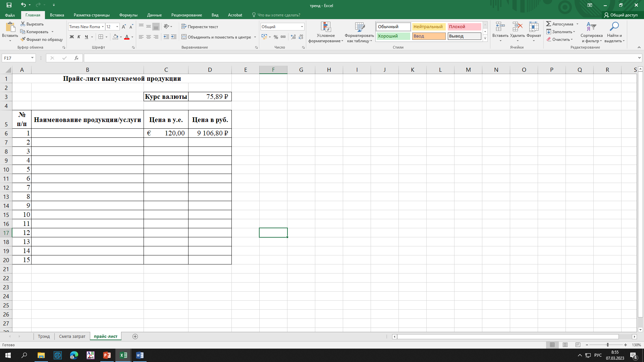Click the AutoSum sigma icon
This screenshot has height=362, width=644.
tap(549, 24)
